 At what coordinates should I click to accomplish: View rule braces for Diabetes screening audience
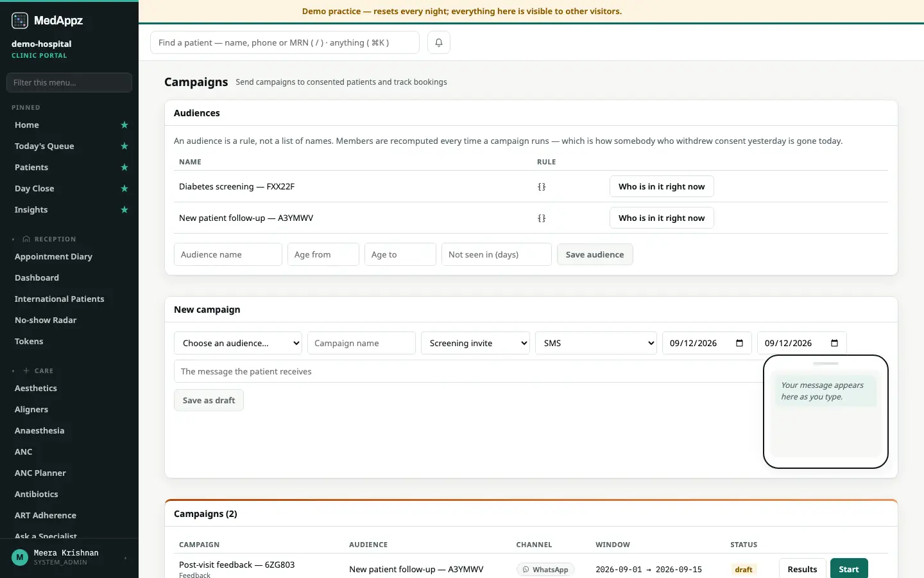pos(542,187)
